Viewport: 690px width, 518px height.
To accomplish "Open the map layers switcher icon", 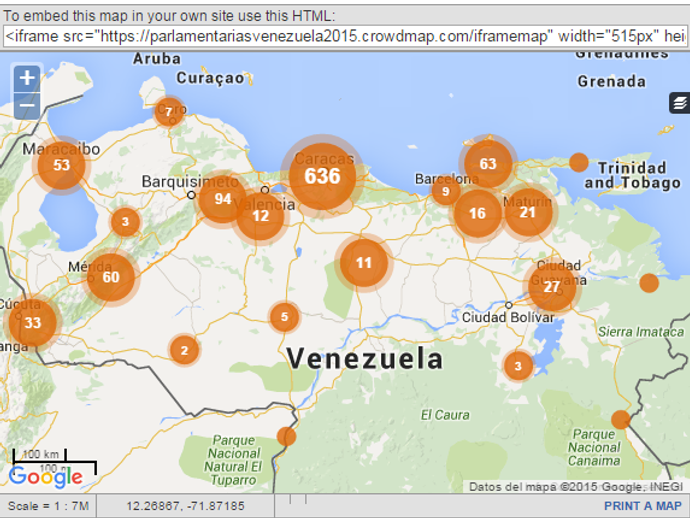I will (x=679, y=103).
